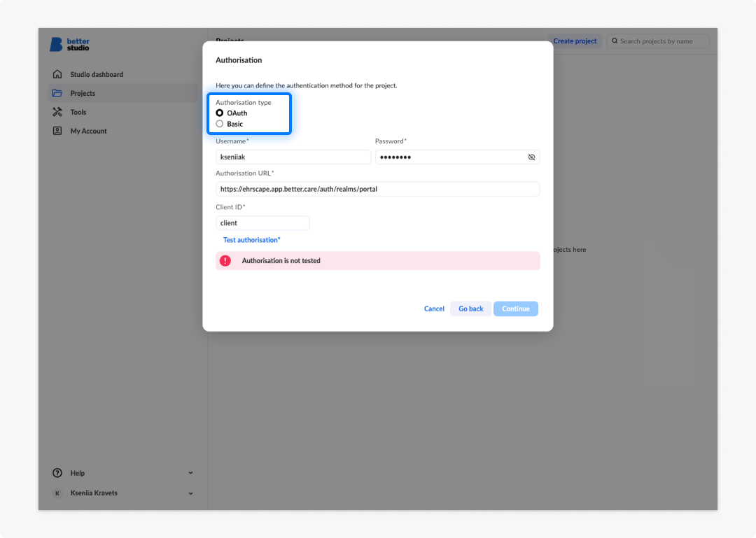756x538 pixels.
Task: Focus the Authorisation URL field
Action: click(377, 189)
